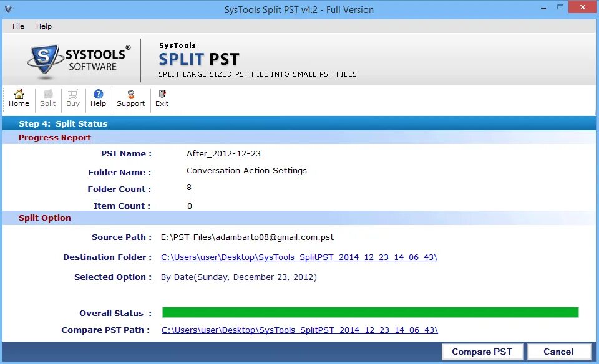Click the Support toolbar icon

tap(130, 98)
